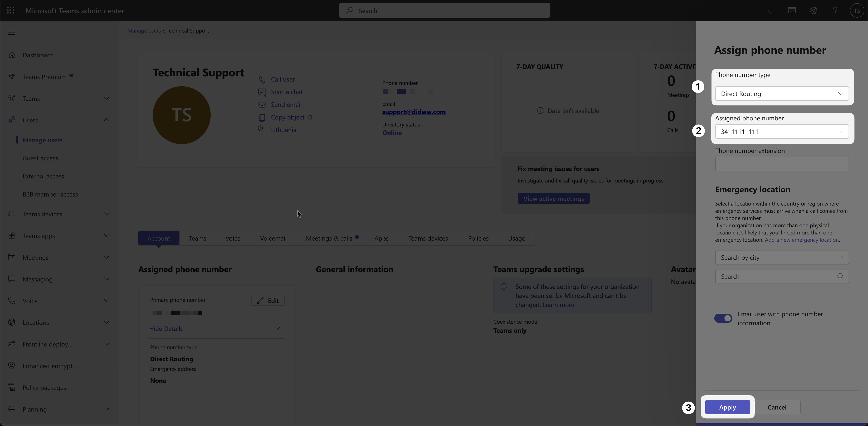The width and height of the screenshot is (868, 426).
Task: Open the help question mark icon
Action: coord(835,10)
